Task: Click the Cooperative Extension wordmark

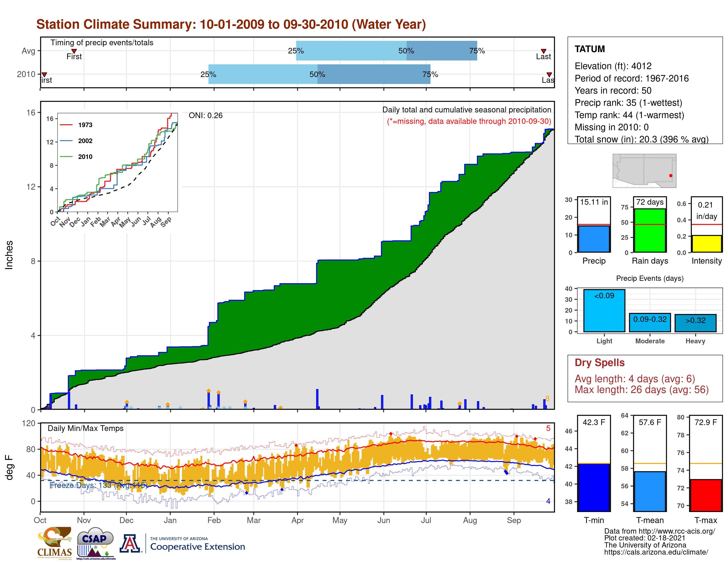Action: click(x=198, y=547)
